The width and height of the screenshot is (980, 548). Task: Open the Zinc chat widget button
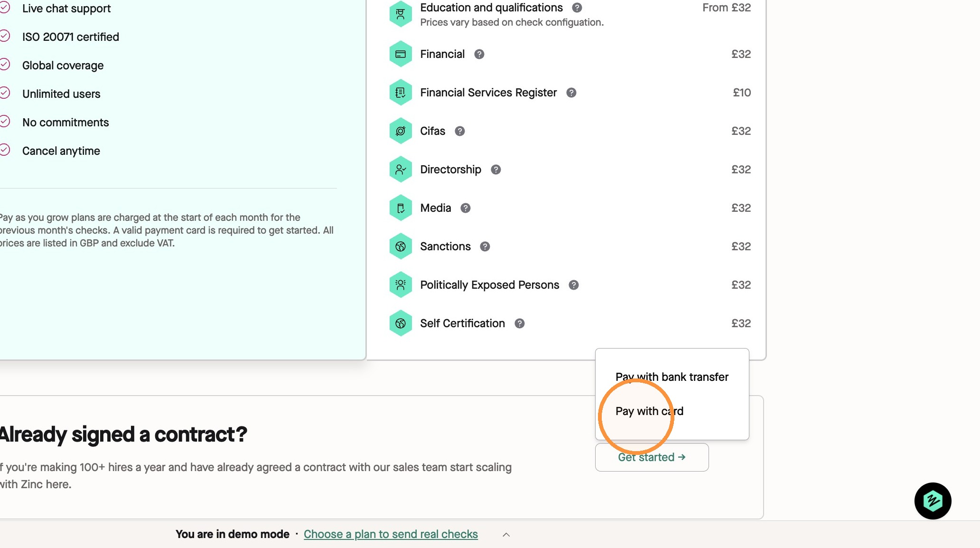[933, 501]
